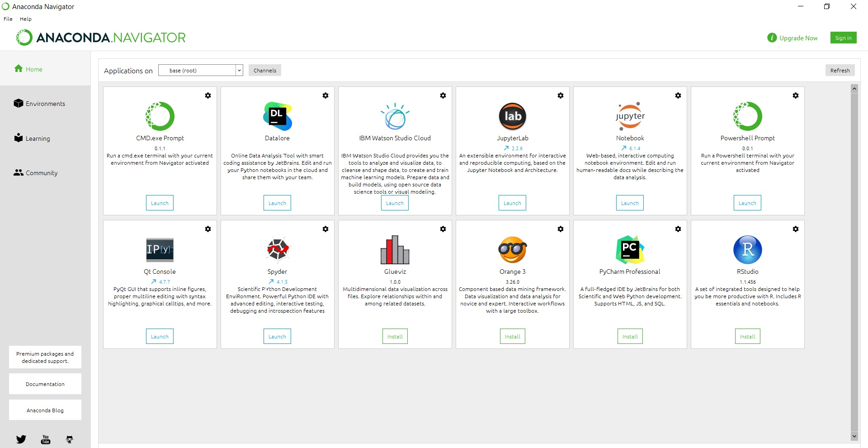Open the CMD.exe Prompt settings gear
Screen dimensions: 868x448
[208, 95]
